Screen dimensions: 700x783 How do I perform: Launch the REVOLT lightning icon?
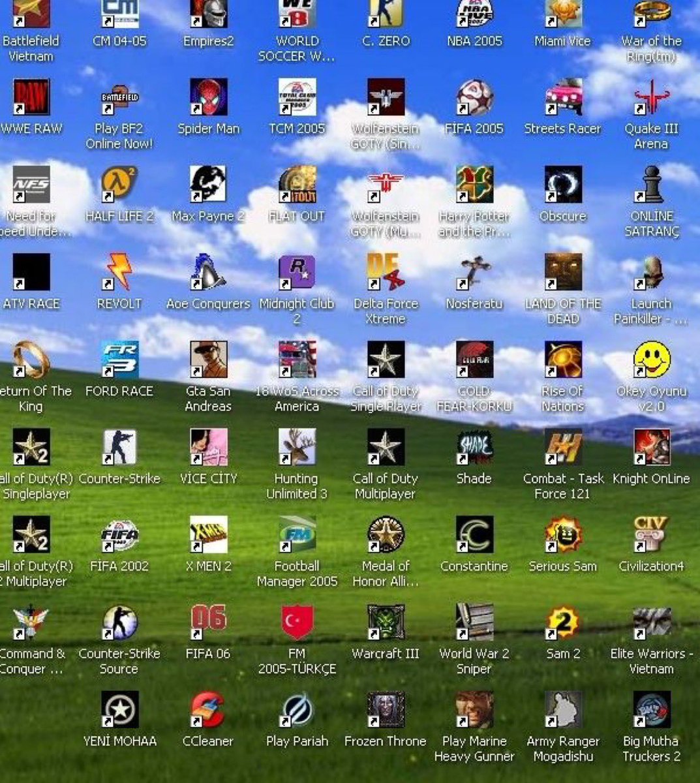[x=119, y=272]
